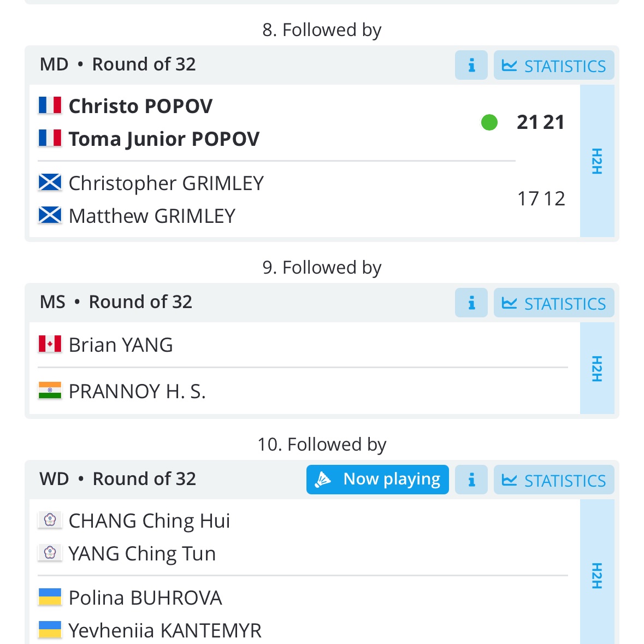This screenshot has width=644, height=644.
Task: View statistics for the MD Popov match
Action: [x=554, y=66]
